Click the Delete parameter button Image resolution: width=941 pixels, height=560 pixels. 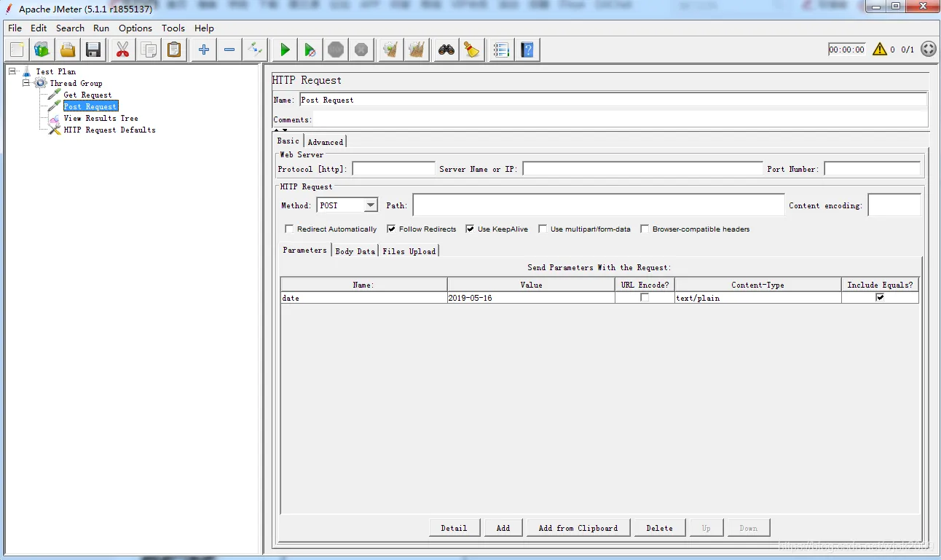pos(659,528)
